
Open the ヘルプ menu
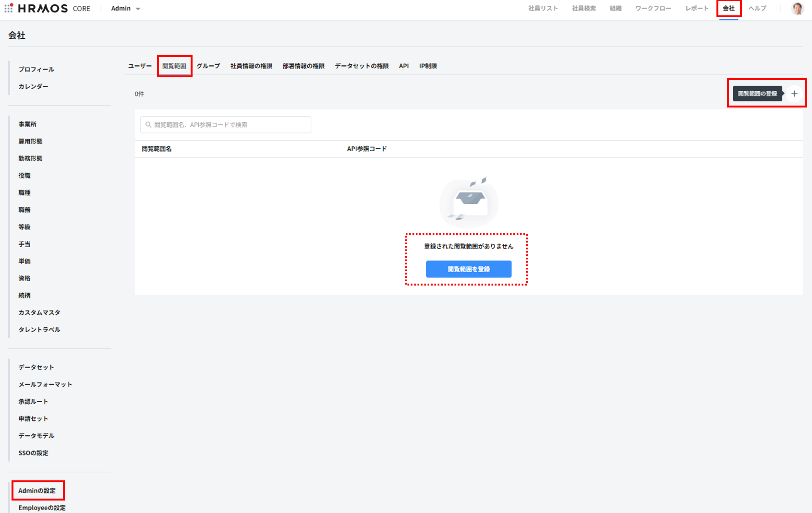pyautogui.click(x=757, y=9)
